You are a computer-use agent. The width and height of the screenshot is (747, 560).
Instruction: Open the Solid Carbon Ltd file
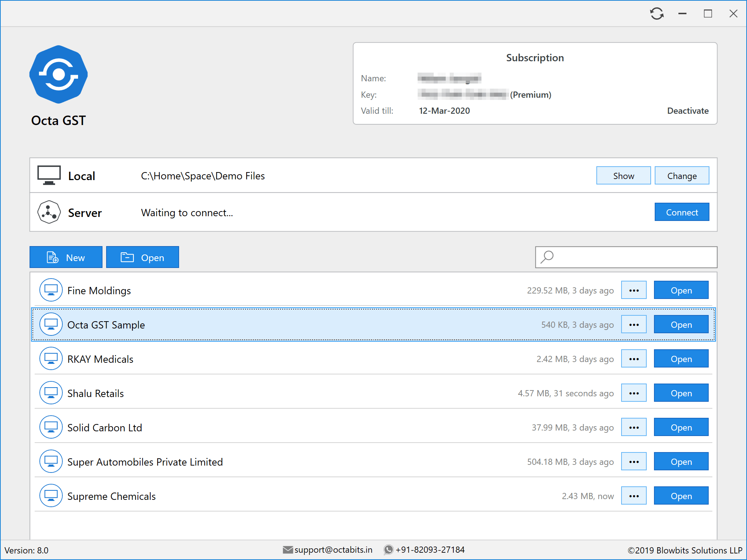point(681,427)
